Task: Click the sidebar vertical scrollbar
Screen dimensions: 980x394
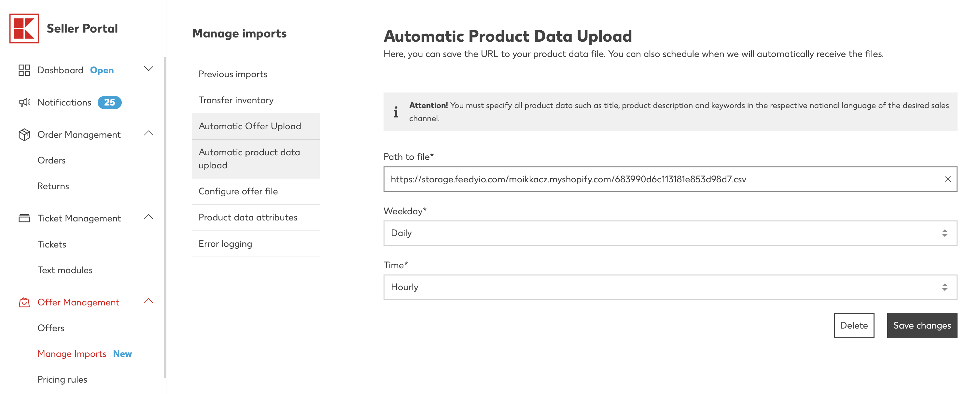Action: tap(165, 217)
